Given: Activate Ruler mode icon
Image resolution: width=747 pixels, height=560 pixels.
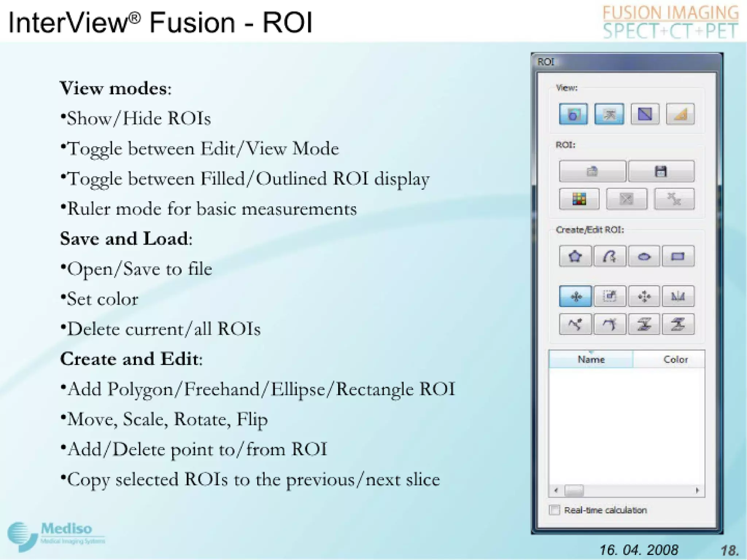Looking at the screenshot, I should click(680, 114).
